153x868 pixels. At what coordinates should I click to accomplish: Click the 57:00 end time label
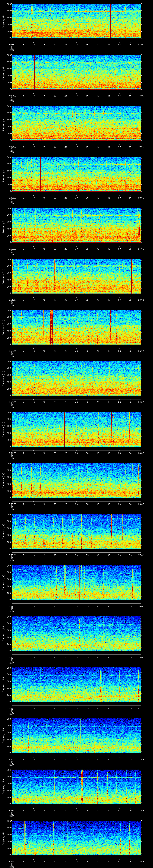pyautogui.click(x=141, y=555)
